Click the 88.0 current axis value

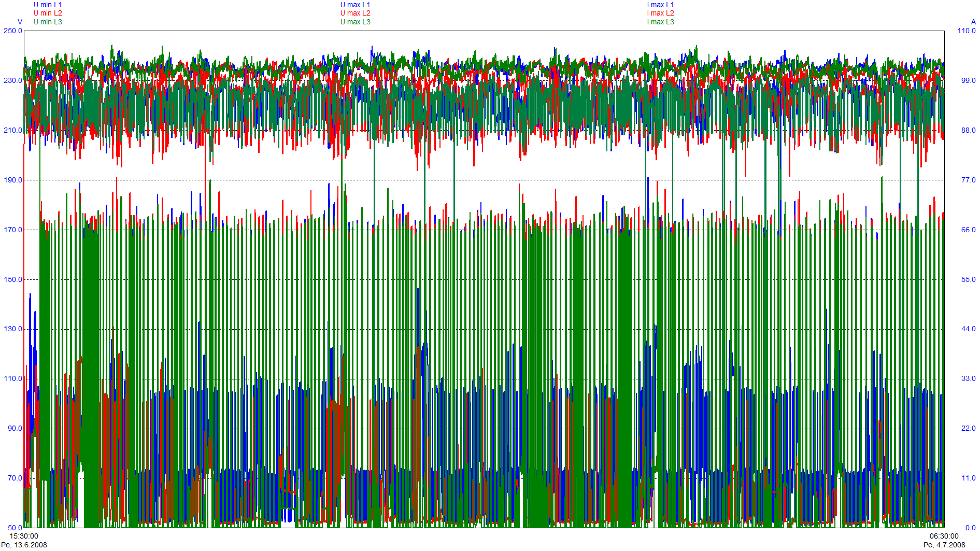tap(969, 130)
